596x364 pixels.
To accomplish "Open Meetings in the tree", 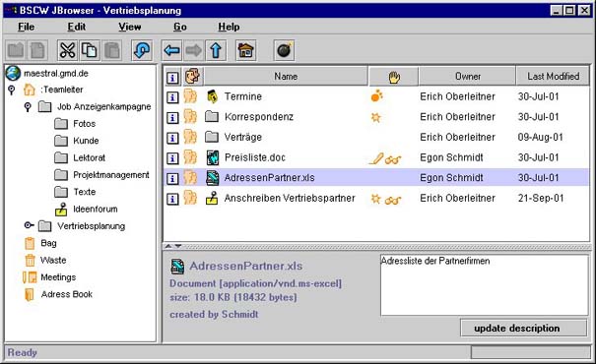I will click(x=58, y=277).
